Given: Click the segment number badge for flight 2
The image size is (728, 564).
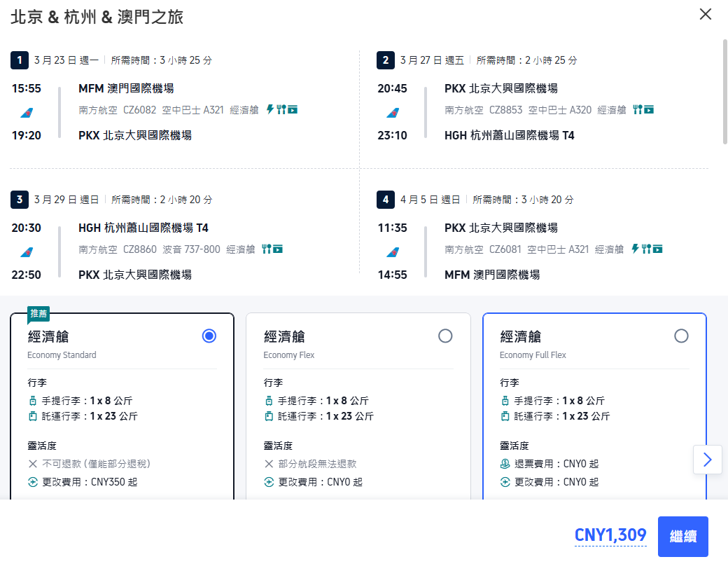Looking at the screenshot, I should pos(386,60).
